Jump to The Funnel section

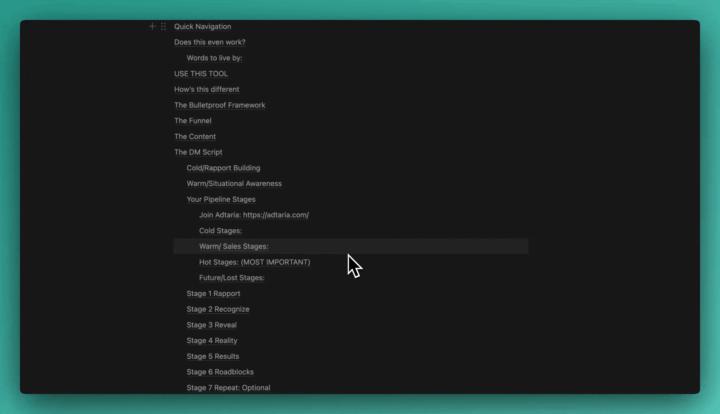pyautogui.click(x=193, y=121)
